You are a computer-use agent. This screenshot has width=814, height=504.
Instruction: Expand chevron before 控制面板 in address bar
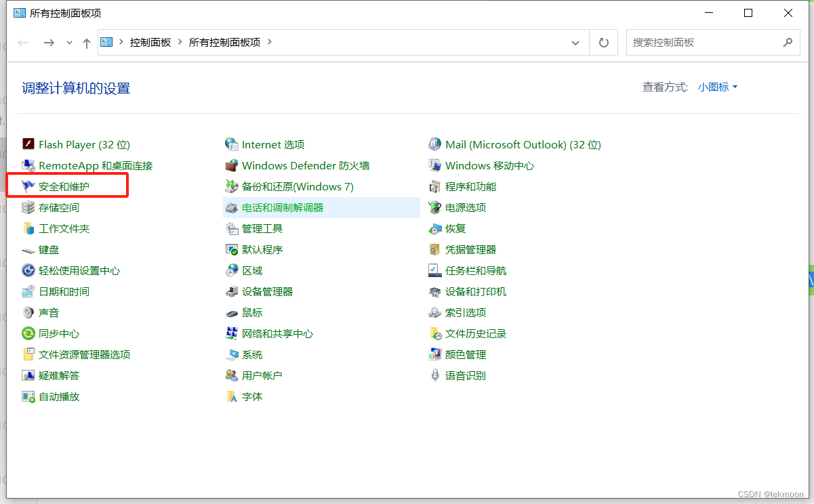[x=121, y=42]
